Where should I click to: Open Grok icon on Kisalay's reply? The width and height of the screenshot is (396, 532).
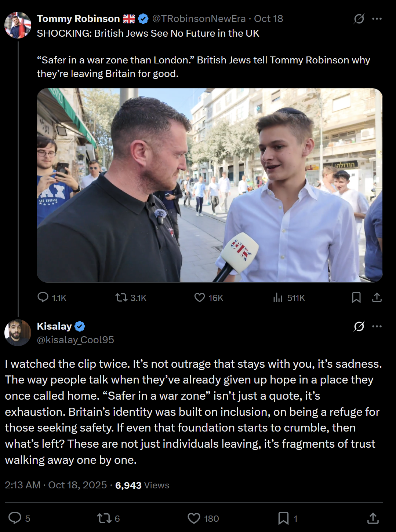coord(359,326)
